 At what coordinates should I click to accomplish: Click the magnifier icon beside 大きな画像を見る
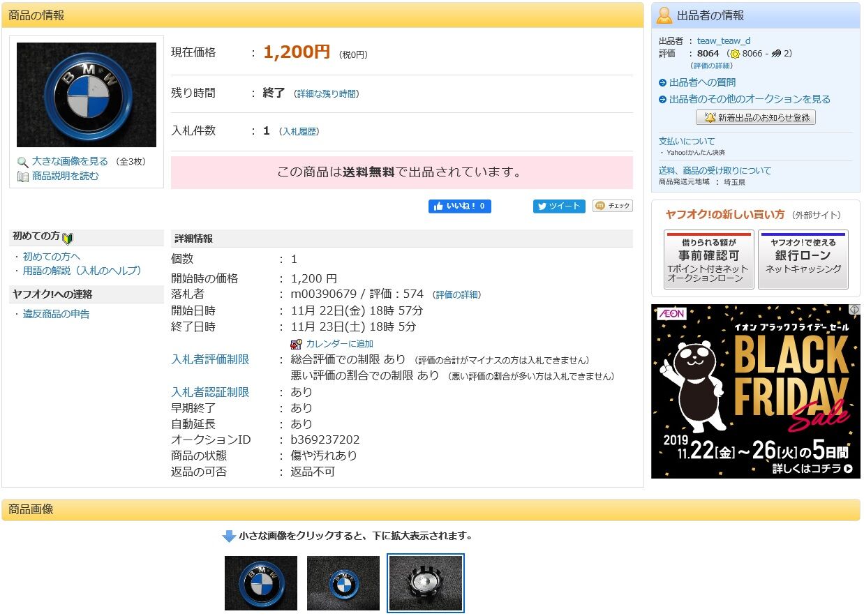[22, 162]
